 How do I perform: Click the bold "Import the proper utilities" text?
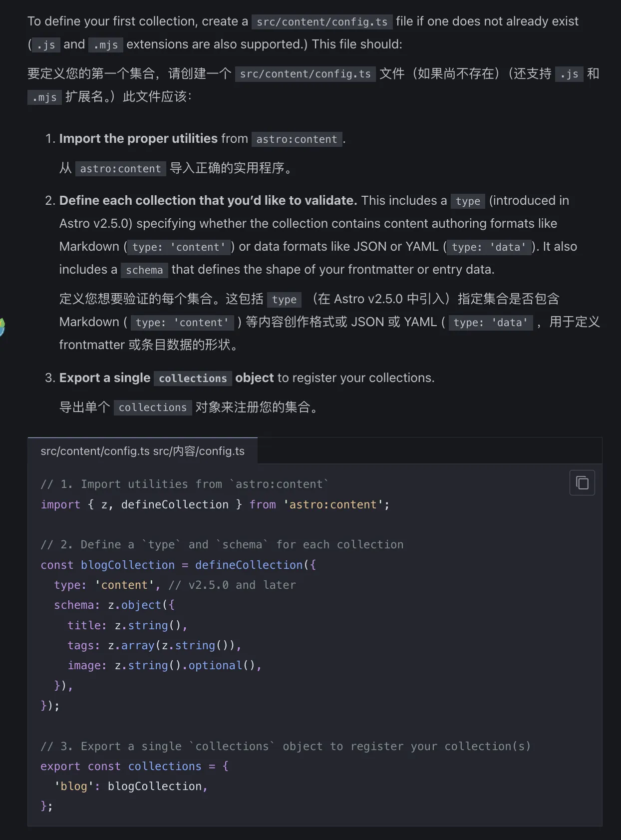click(x=138, y=138)
